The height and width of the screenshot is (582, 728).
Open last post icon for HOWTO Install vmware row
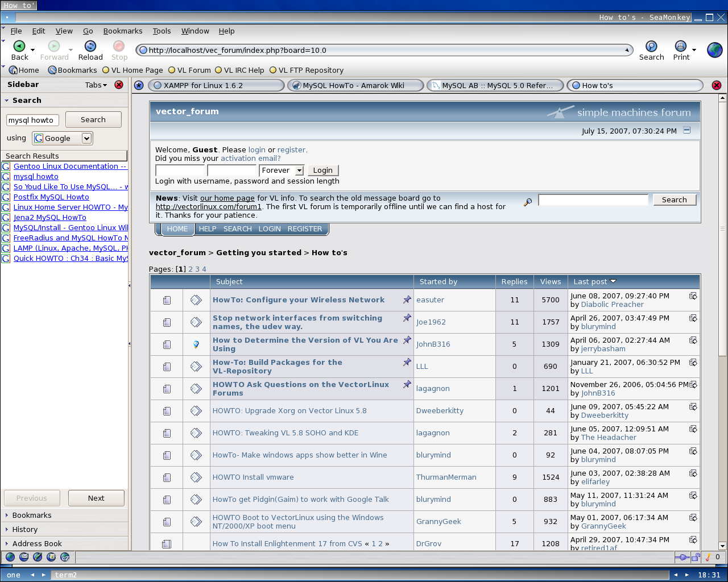pos(693,473)
